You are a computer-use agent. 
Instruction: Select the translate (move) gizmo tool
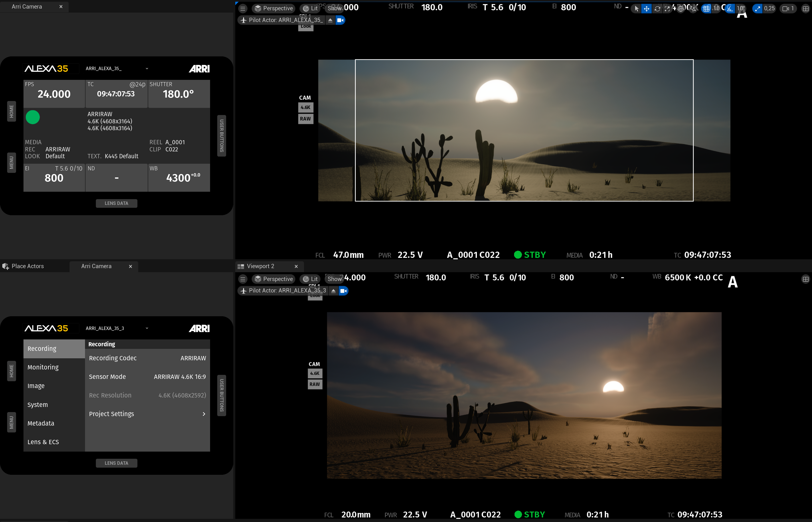(x=646, y=9)
